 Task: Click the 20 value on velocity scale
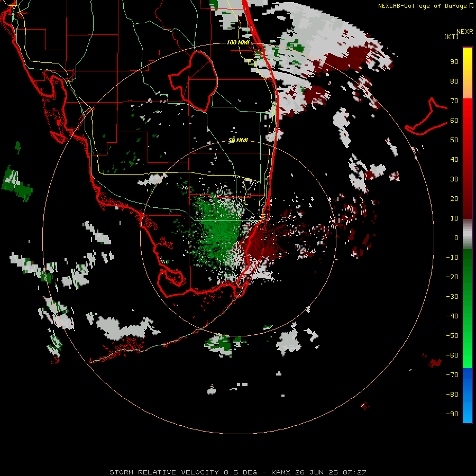454,198
